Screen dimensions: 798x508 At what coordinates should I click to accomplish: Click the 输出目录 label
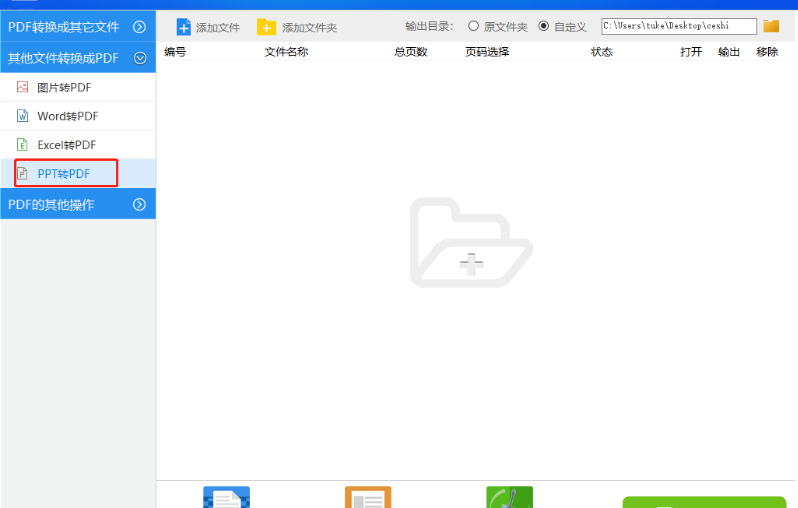429,26
